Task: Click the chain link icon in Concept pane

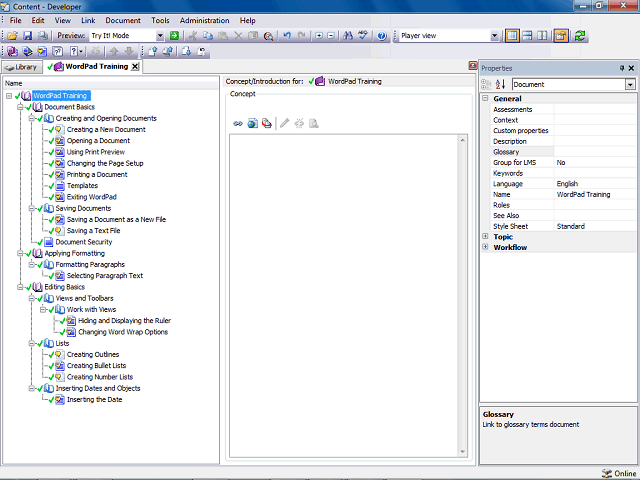Action: click(238, 123)
